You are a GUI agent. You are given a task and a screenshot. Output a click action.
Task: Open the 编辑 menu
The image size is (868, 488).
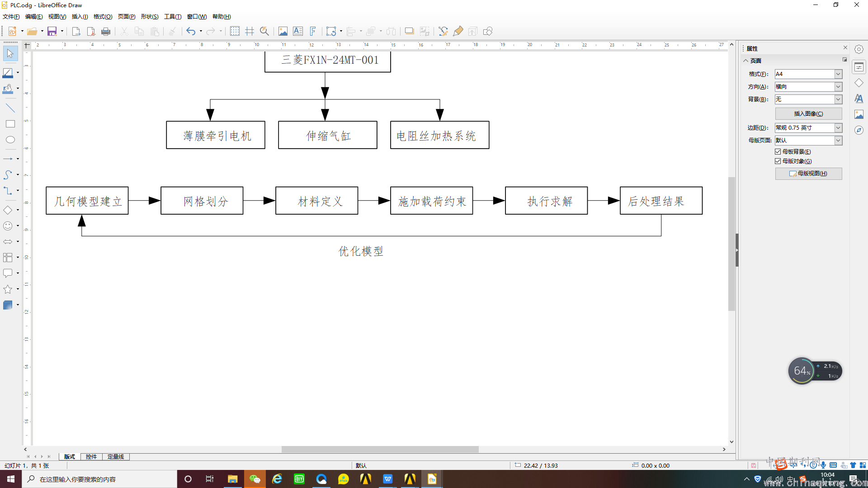click(x=34, y=17)
